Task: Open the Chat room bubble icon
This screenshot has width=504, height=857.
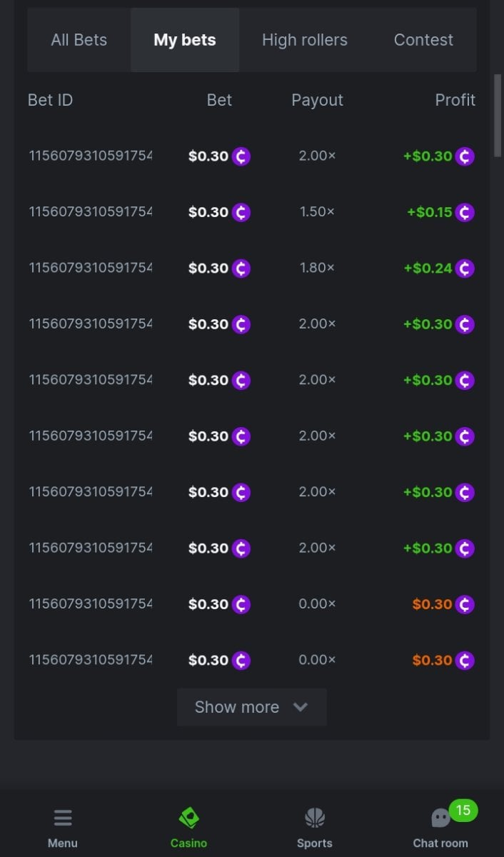Action: click(x=440, y=818)
